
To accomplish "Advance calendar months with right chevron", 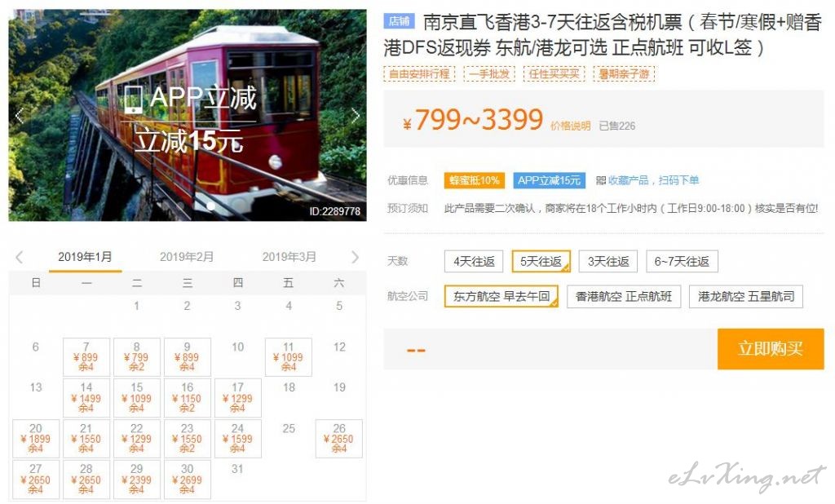I will tap(356, 258).
